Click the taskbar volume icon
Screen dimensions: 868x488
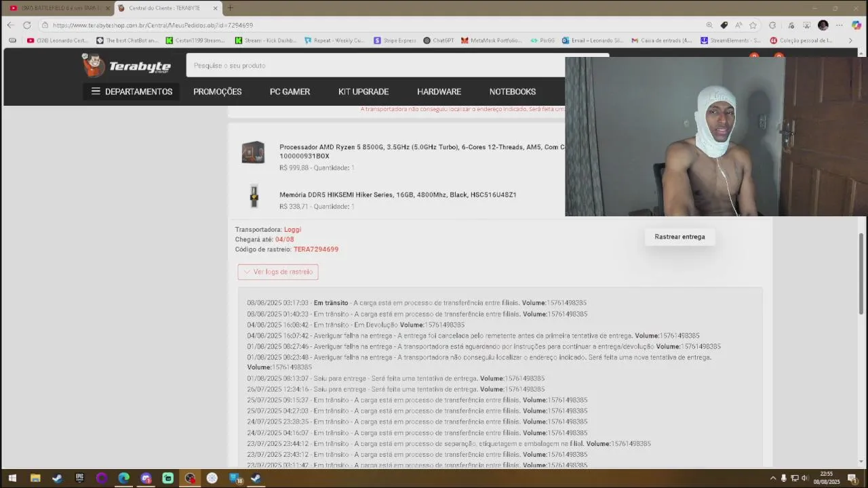point(805,478)
